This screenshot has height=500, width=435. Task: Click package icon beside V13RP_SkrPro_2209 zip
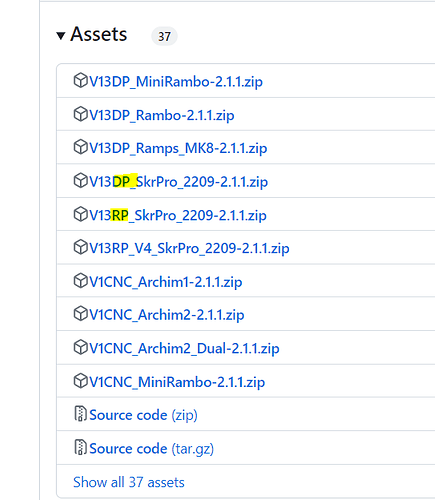coord(80,214)
